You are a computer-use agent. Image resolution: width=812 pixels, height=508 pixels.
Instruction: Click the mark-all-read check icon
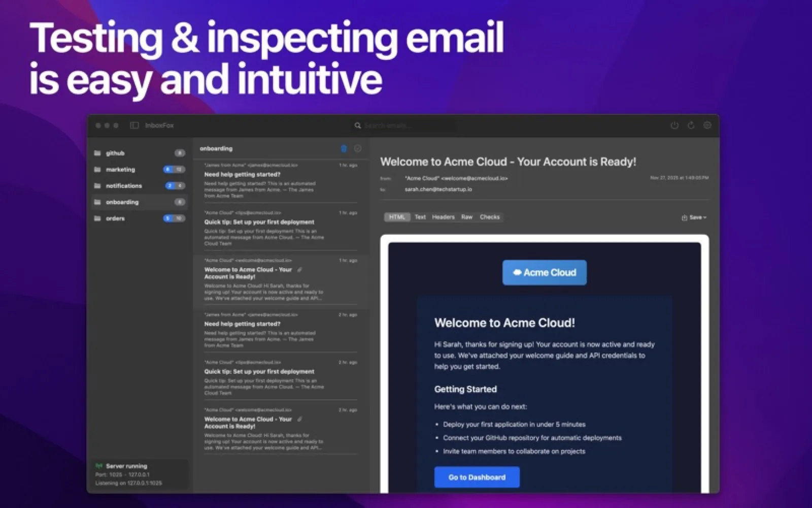[x=358, y=148]
